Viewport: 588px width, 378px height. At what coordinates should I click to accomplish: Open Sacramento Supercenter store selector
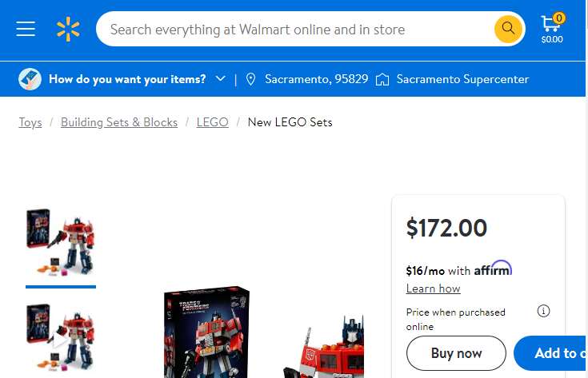pos(462,79)
